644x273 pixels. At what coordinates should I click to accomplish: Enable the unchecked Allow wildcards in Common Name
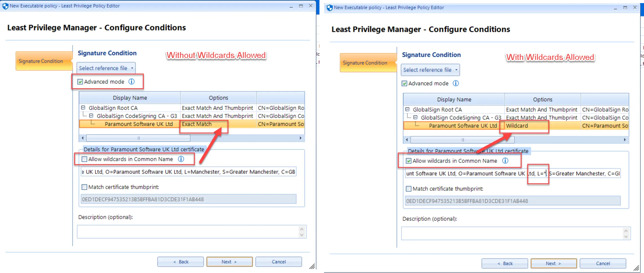click(84, 159)
